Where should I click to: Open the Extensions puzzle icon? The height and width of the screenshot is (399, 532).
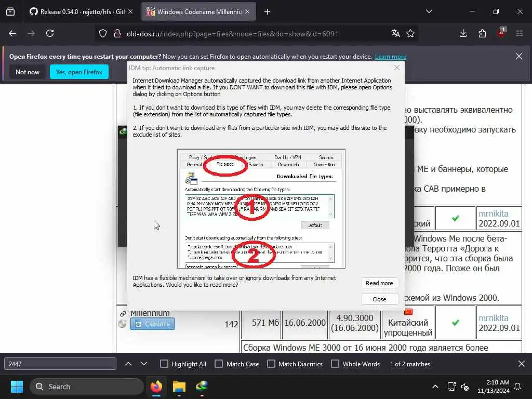point(482,33)
